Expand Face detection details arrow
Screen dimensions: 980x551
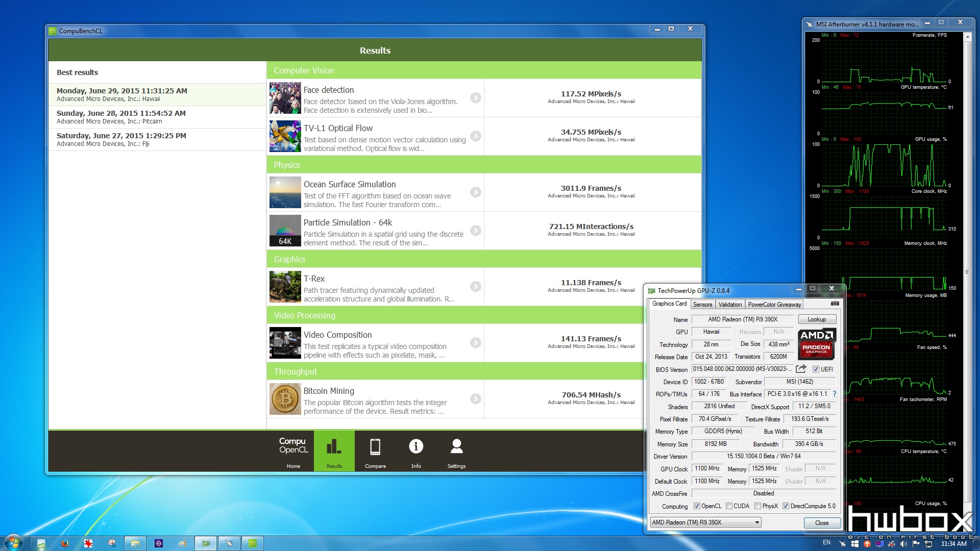pos(475,98)
